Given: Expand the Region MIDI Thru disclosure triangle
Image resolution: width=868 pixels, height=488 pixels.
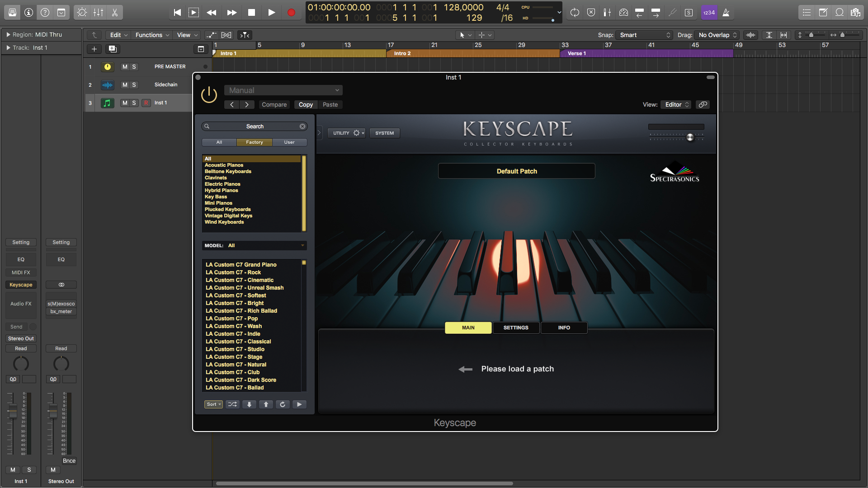Looking at the screenshot, I should pos(8,34).
